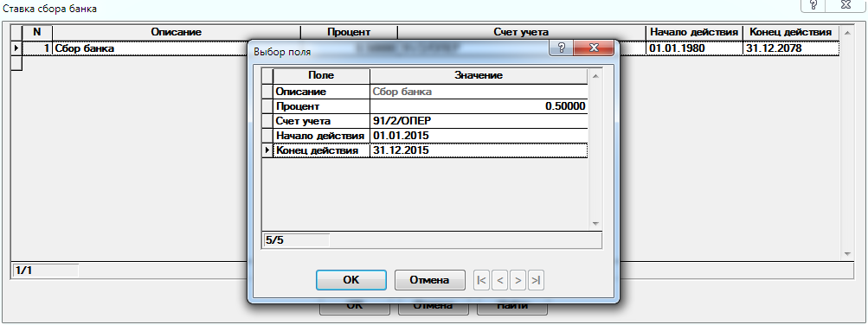Go to next record arrow icon
The height and width of the screenshot is (325, 868).
coord(518,281)
